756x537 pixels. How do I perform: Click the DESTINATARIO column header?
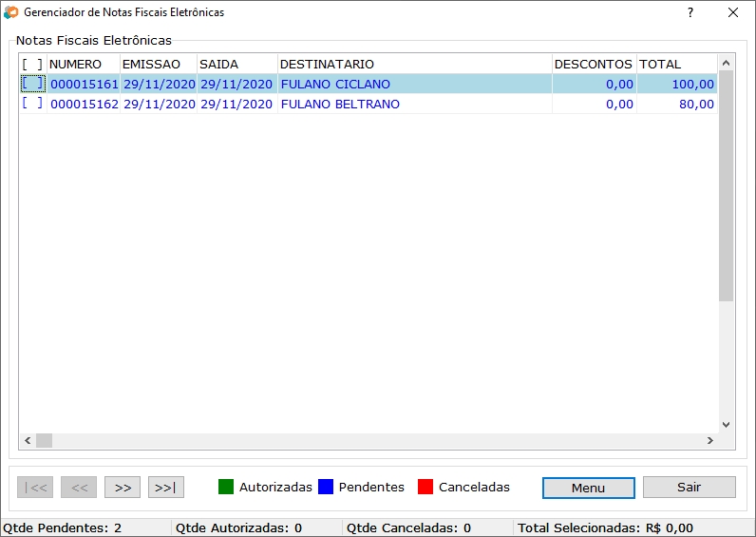click(414, 64)
